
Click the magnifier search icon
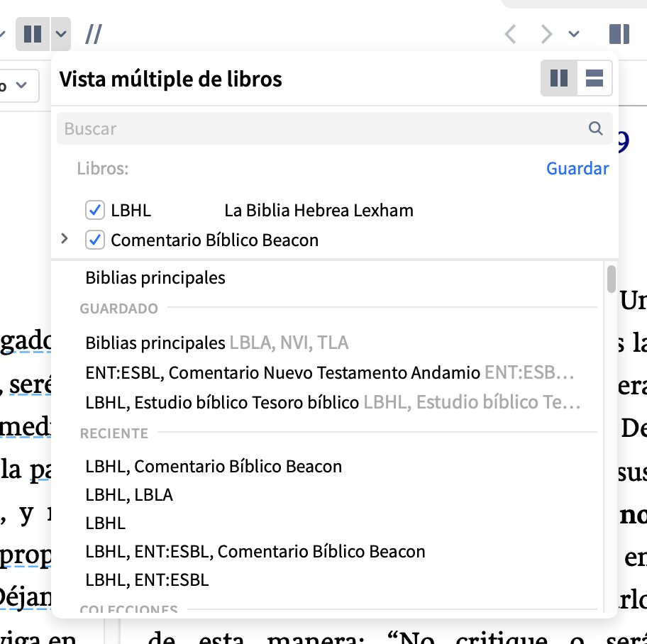595,128
